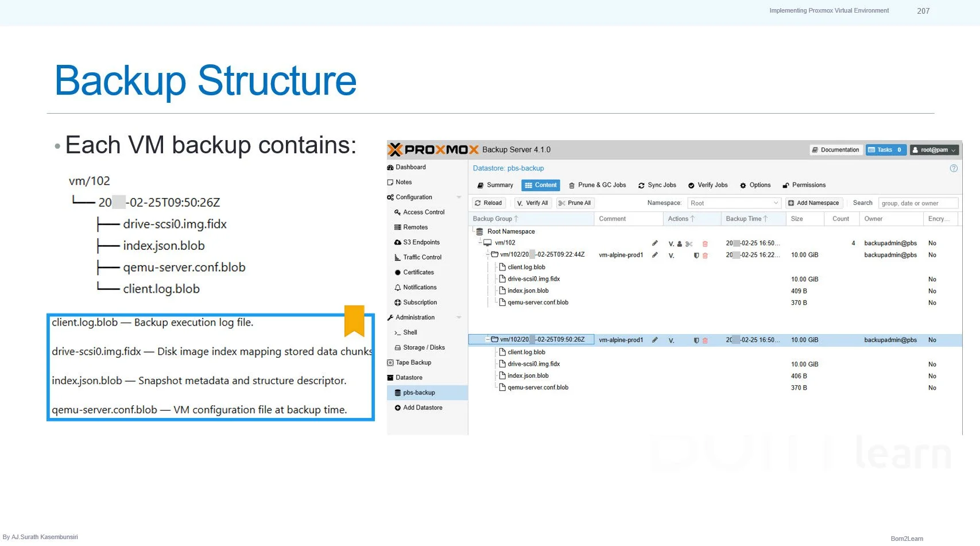Click the Prune All button

coord(575,203)
